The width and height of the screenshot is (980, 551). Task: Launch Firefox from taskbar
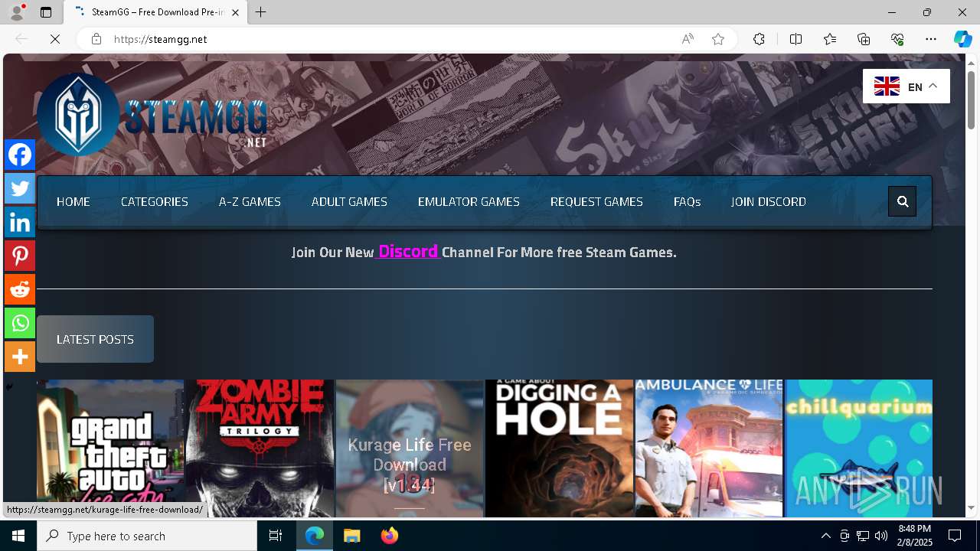click(390, 536)
